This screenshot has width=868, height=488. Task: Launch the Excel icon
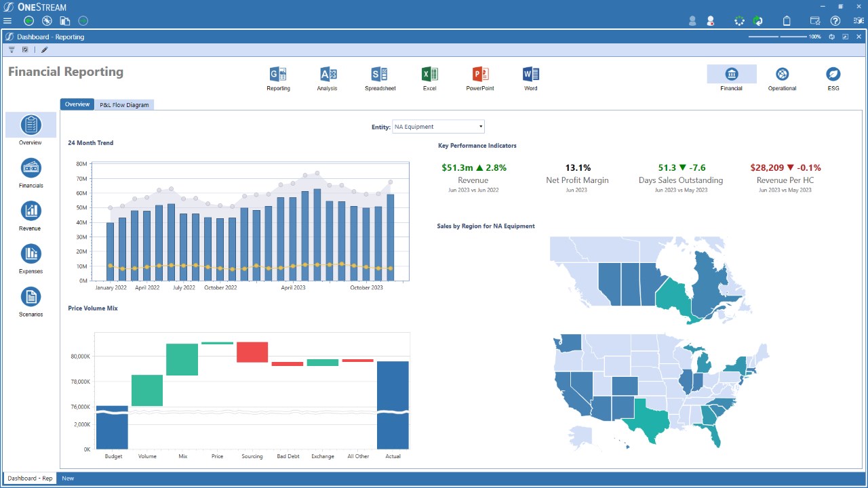click(x=429, y=75)
